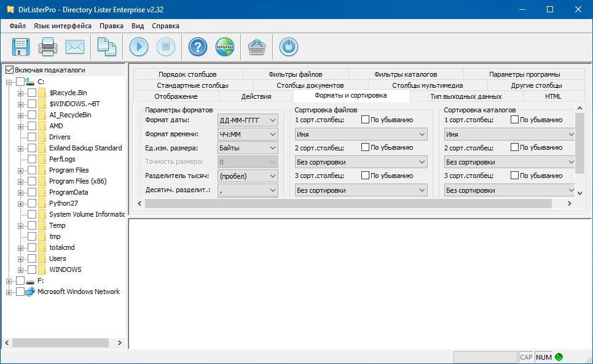
Task: Expand the F: drive tree node
Action: [9, 281]
